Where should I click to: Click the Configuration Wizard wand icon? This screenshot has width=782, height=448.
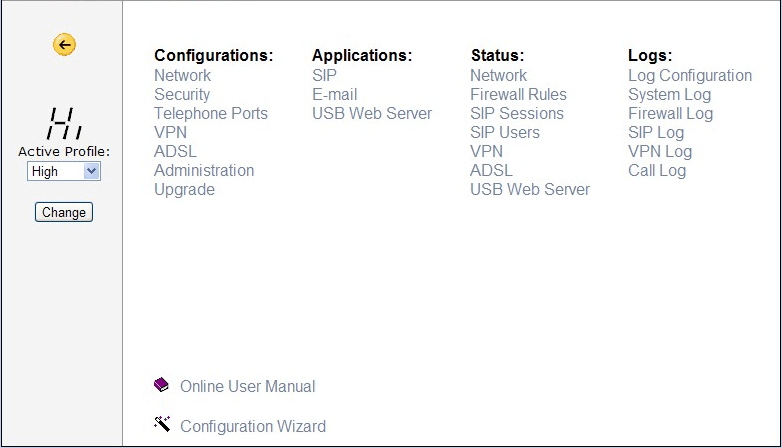click(162, 424)
